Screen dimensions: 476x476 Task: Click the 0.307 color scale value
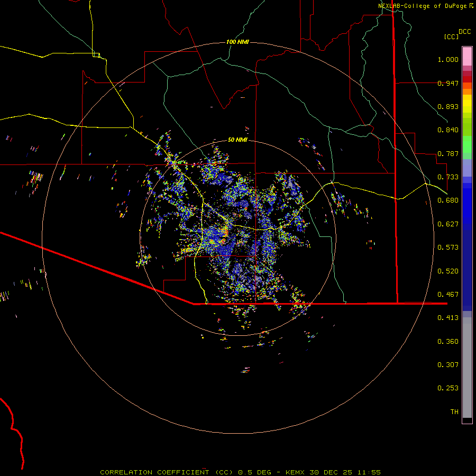click(x=448, y=365)
